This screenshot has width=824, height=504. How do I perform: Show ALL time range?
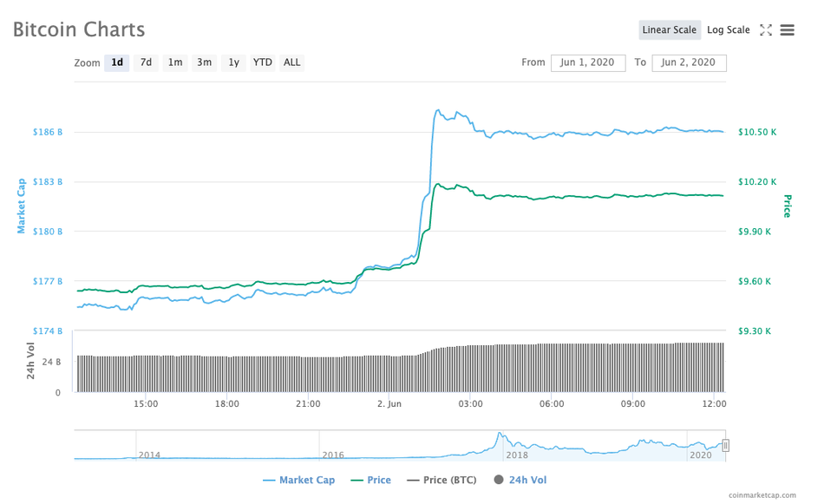[292, 62]
